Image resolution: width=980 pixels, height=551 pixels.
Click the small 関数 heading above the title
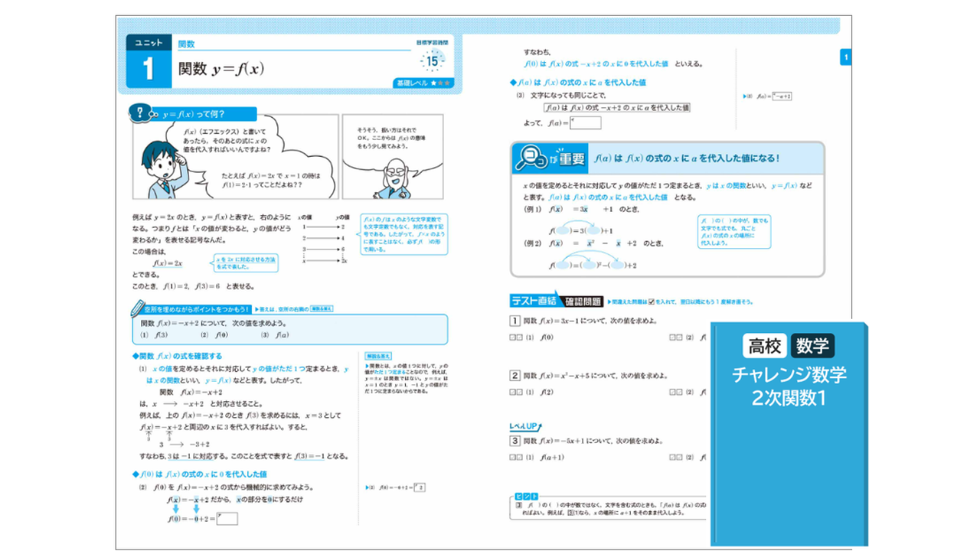coord(186,44)
